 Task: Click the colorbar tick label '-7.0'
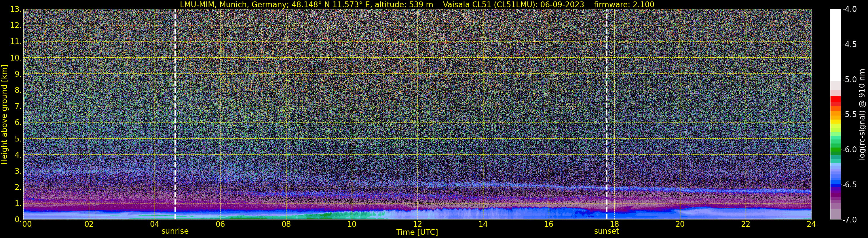[850, 220]
